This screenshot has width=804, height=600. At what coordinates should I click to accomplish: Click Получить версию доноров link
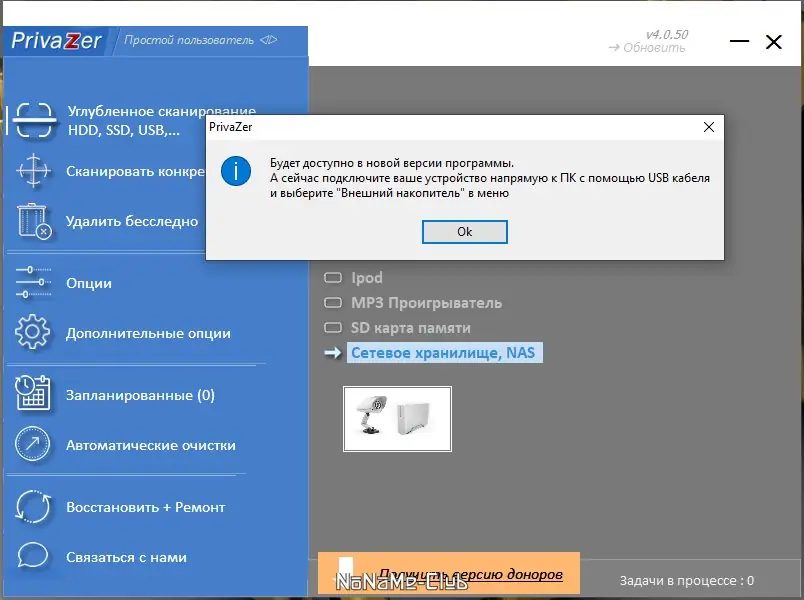pyautogui.click(x=471, y=574)
